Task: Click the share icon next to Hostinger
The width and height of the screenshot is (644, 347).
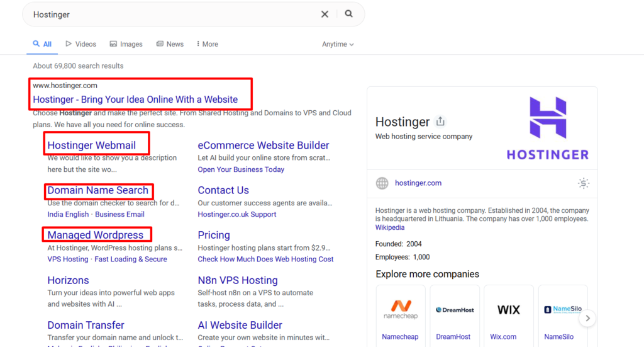Action: click(440, 122)
